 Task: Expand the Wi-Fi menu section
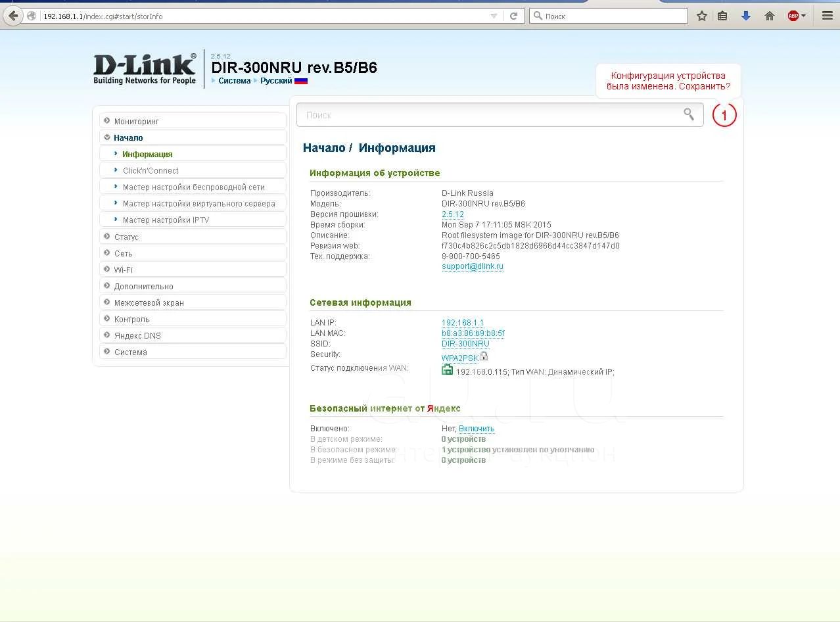point(193,270)
